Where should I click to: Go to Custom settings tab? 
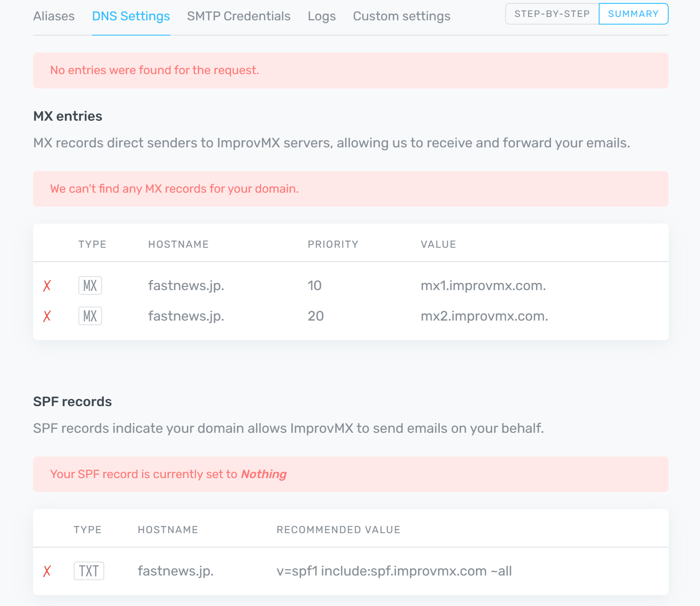pyautogui.click(x=402, y=16)
